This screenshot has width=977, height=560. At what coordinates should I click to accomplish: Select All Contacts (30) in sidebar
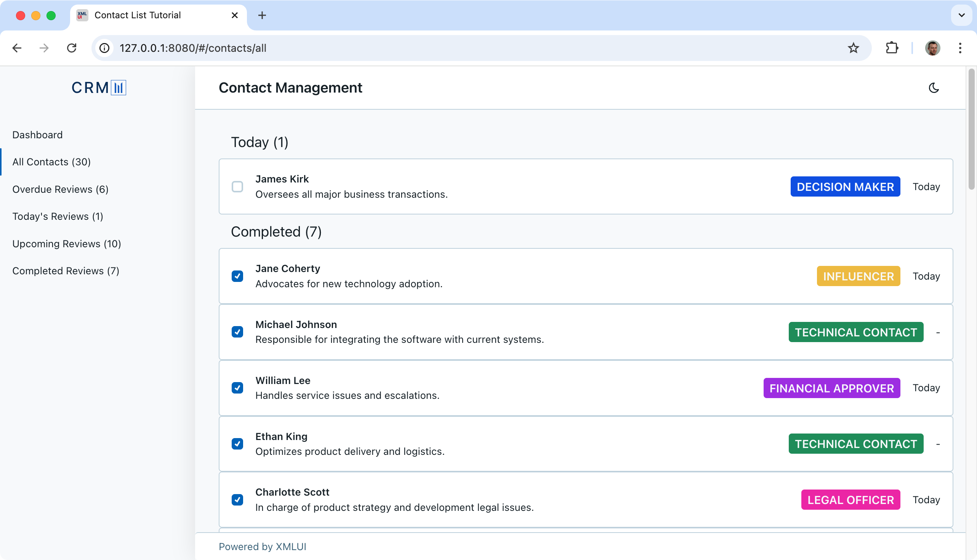(x=51, y=162)
